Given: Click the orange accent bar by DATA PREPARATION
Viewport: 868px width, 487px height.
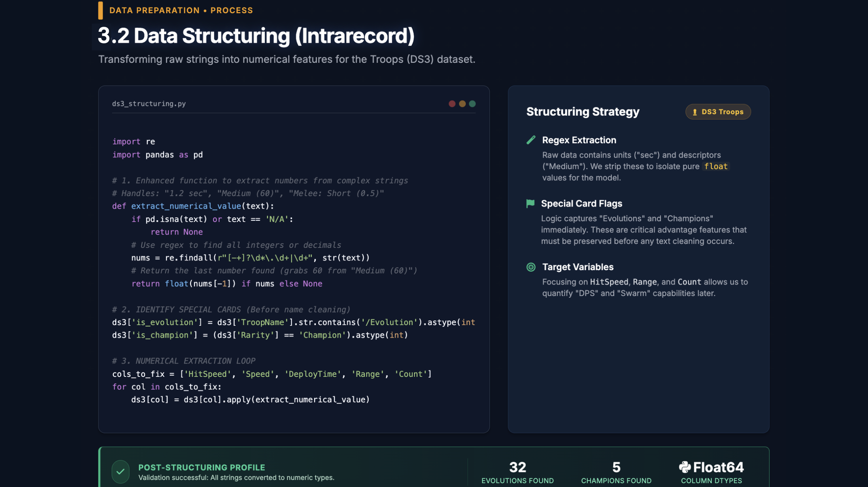Looking at the screenshot, I should tap(100, 10).
